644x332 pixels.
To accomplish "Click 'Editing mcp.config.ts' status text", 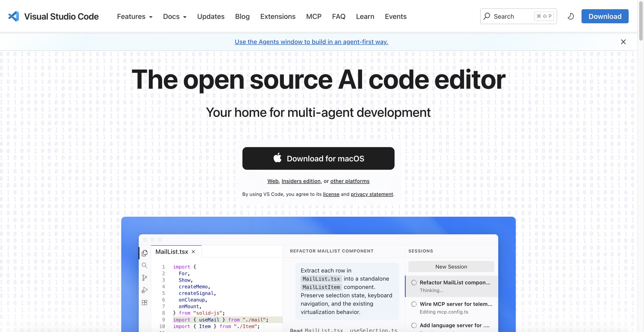I will pyautogui.click(x=444, y=312).
